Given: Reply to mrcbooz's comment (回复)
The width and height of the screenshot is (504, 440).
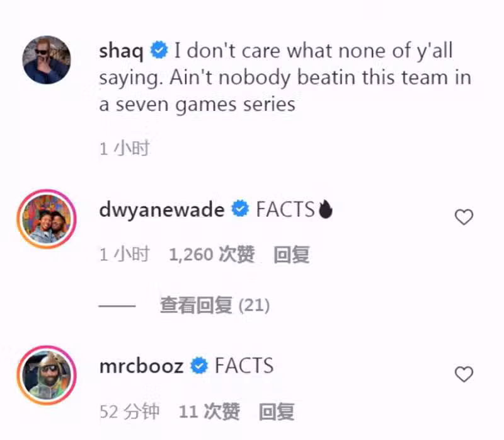Looking at the screenshot, I should [277, 412].
